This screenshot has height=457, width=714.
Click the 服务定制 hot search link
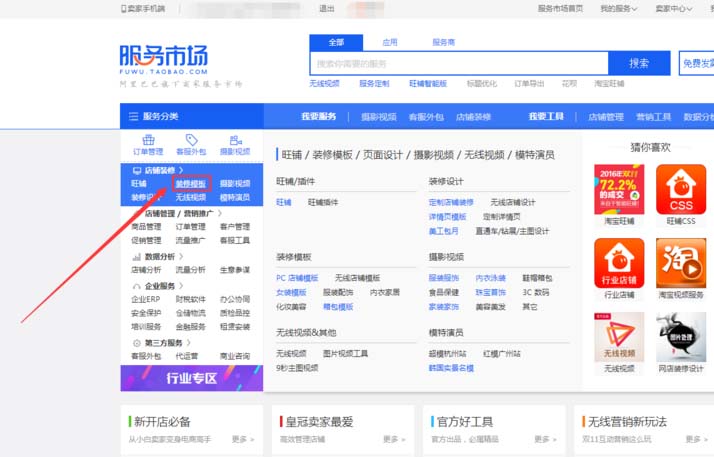pyautogui.click(x=374, y=83)
